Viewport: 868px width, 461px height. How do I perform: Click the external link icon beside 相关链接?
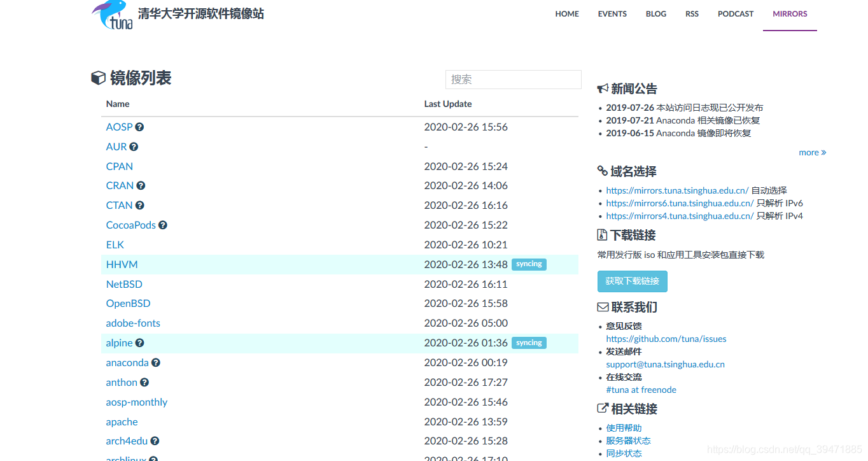click(603, 409)
